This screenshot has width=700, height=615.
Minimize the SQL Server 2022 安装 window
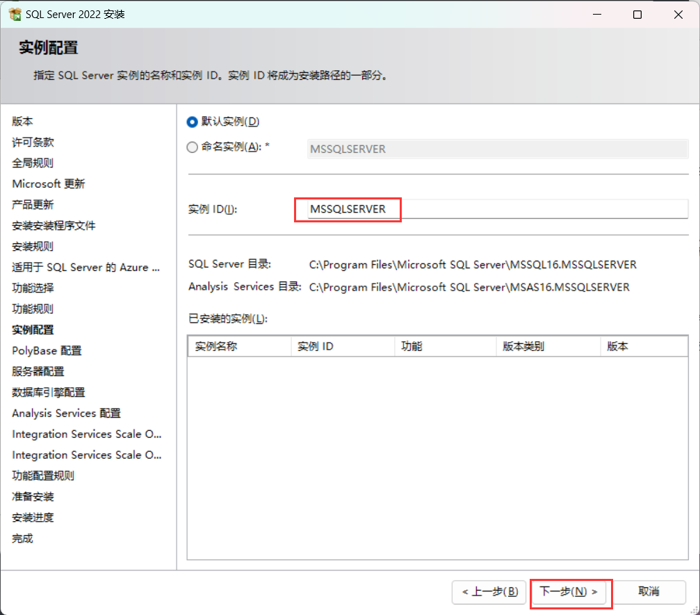click(597, 15)
